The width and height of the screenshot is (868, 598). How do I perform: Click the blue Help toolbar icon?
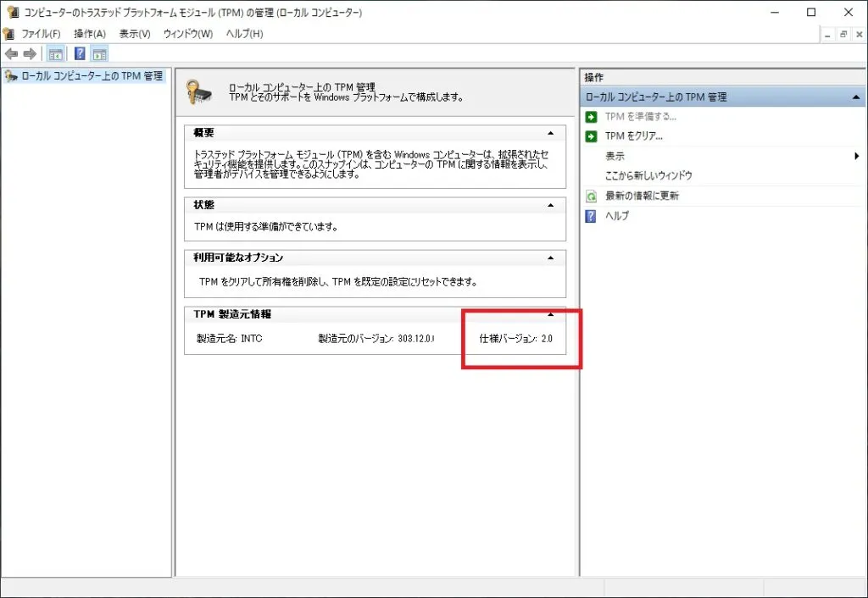coord(80,53)
